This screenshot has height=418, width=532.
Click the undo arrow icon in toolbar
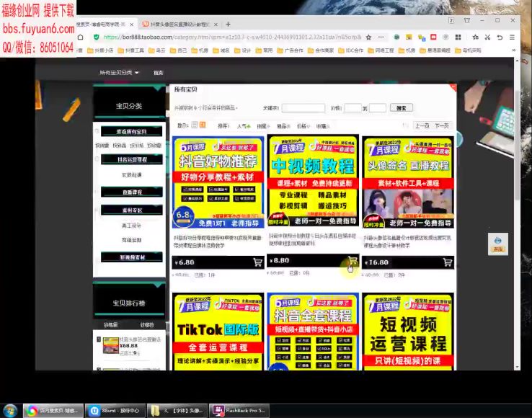(500, 37)
